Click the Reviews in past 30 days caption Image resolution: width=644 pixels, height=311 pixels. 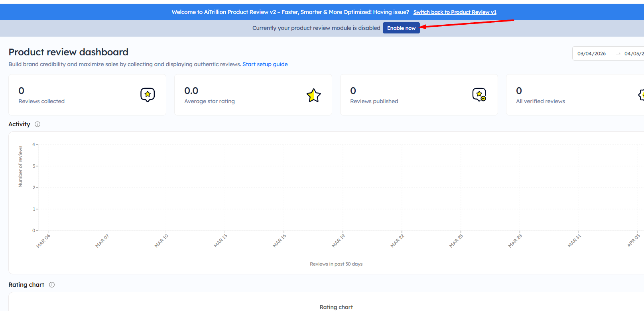coord(336,264)
